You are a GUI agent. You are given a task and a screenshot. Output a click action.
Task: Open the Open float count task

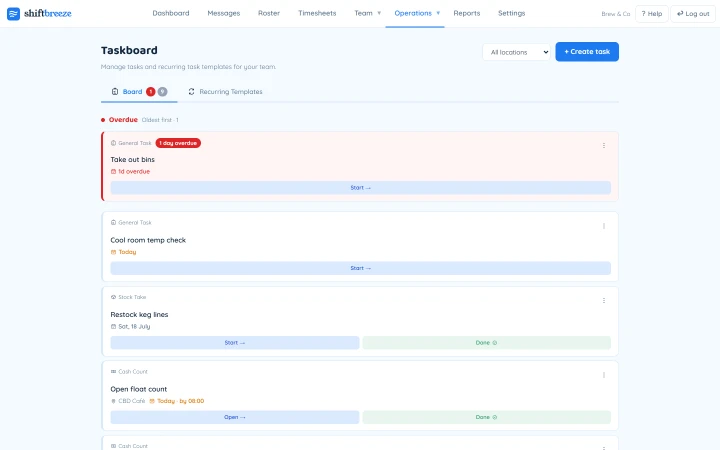click(x=235, y=417)
